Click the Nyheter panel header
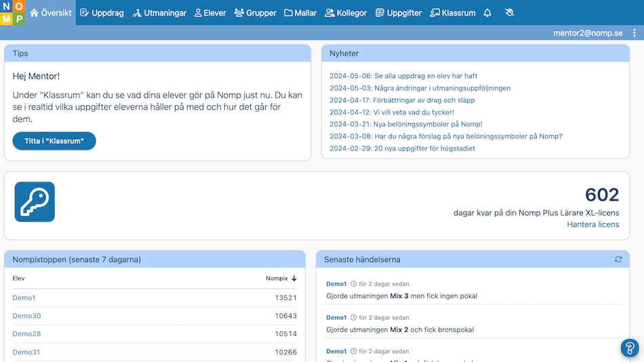Screen dimensions: 644x362 pyautogui.click(x=475, y=54)
